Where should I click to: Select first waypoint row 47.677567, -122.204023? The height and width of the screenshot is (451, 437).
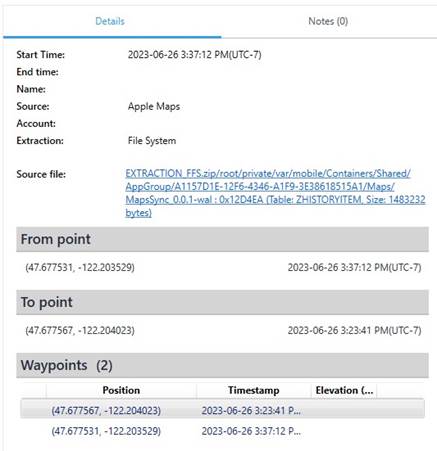pyautogui.click(x=222, y=410)
